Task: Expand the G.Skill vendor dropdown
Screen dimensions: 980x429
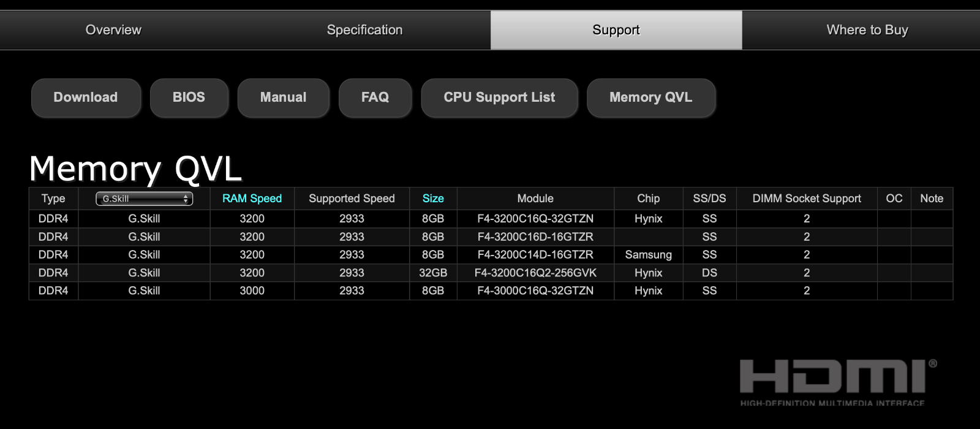Action: [144, 199]
